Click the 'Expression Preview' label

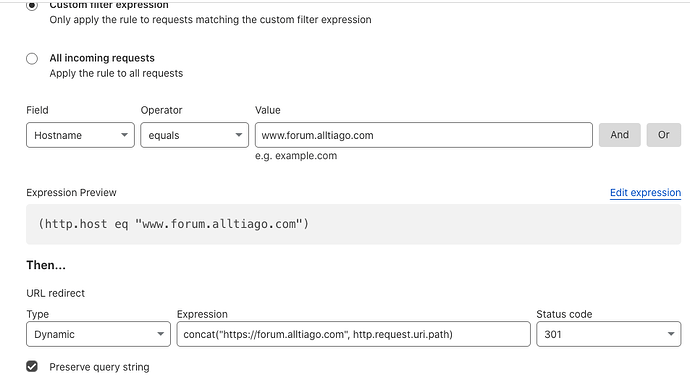[71, 193]
